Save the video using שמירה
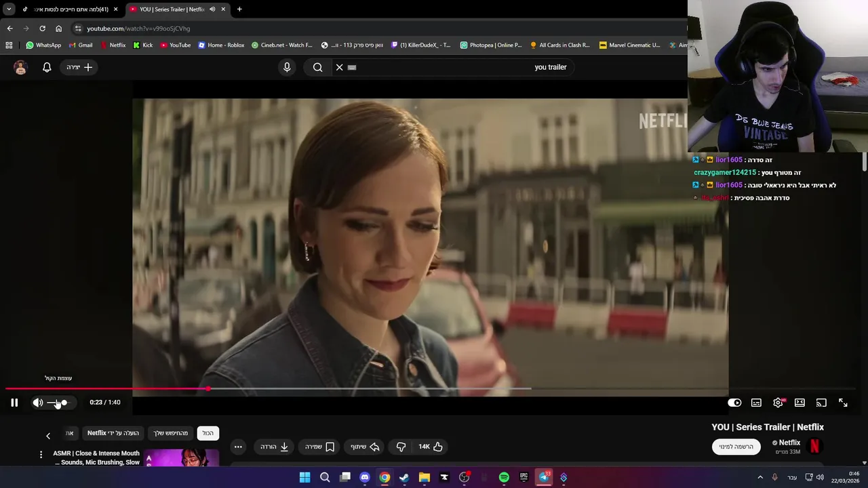868x488 pixels. click(320, 447)
